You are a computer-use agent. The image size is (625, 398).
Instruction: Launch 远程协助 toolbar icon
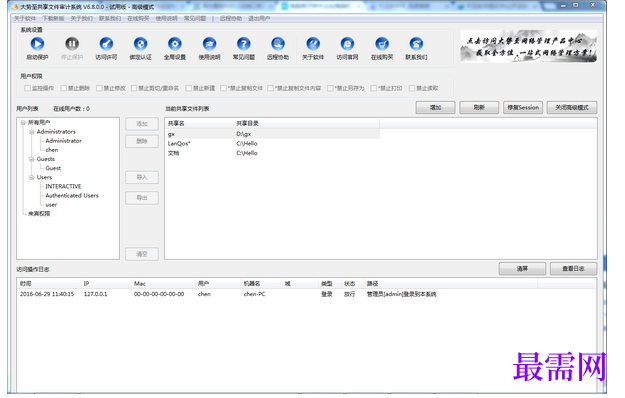click(x=278, y=44)
